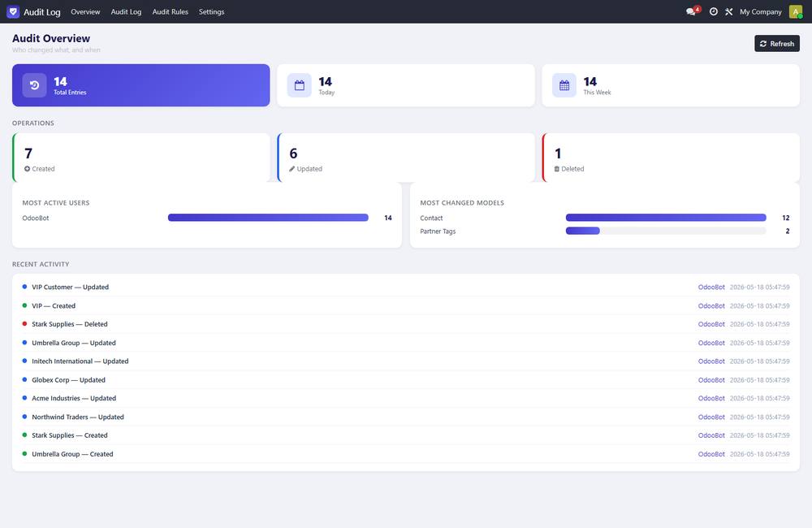The image size is (812, 528).
Task: Open the Umbrella Group — Created entry
Action: tap(406, 454)
